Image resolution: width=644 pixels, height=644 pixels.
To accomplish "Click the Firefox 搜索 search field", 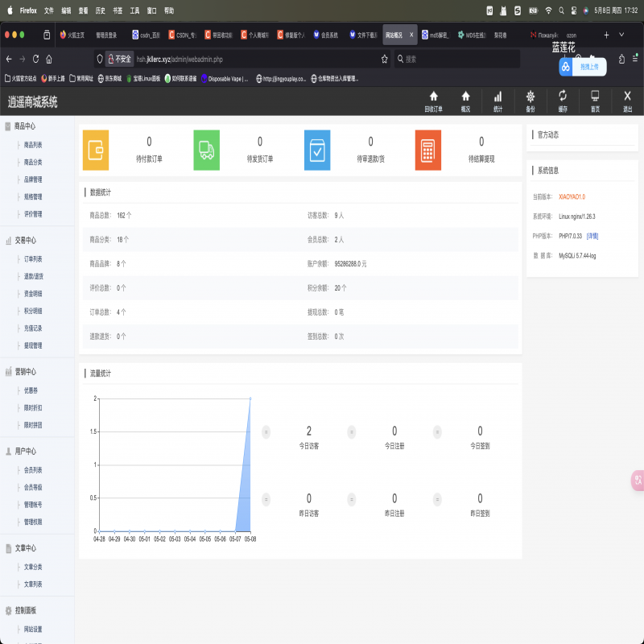I will [459, 59].
